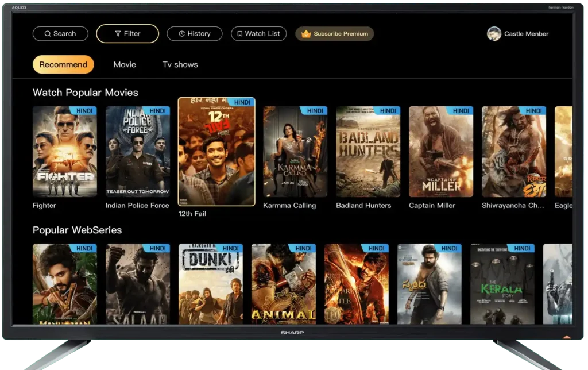Click the Castle Menber username

[x=526, y=34]
